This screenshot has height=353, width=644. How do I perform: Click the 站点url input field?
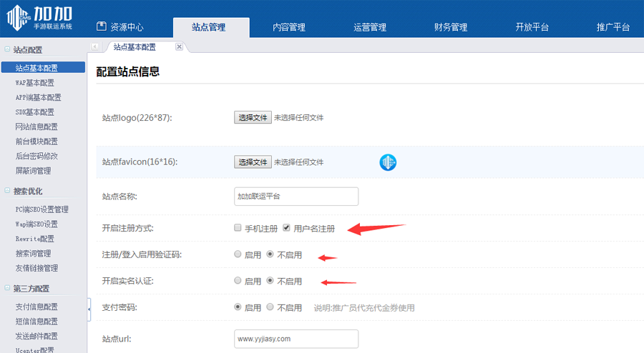point(296,338)
